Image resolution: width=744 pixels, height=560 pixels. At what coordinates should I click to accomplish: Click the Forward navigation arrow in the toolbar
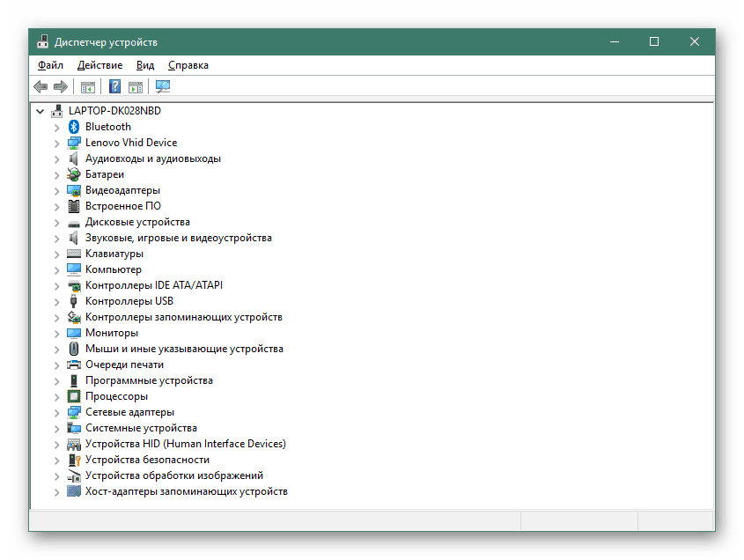click(x=60, y=86)
